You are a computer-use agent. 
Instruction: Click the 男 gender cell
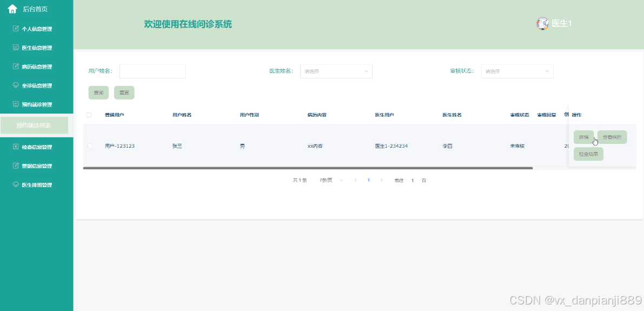point(242,146)
